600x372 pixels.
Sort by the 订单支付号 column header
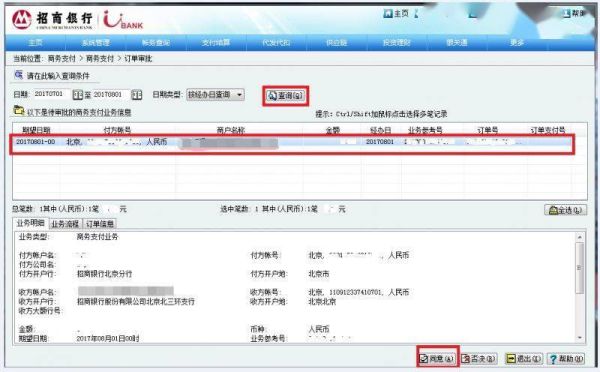coord(548,130)
